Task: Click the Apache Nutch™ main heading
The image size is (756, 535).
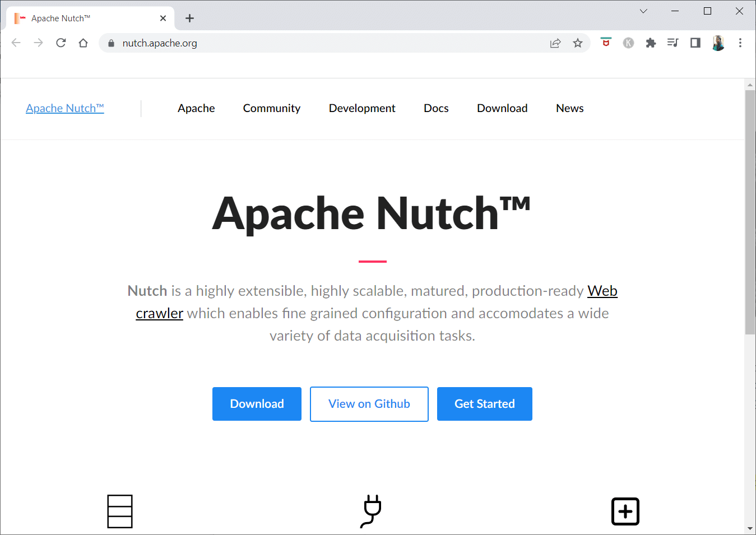Action: click(x=371, y=213)
